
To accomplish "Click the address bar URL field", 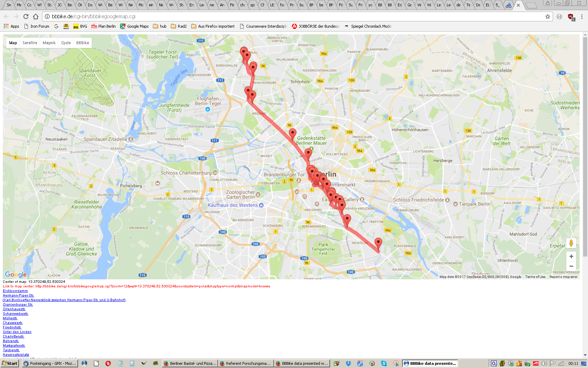I will click(297, 16).
